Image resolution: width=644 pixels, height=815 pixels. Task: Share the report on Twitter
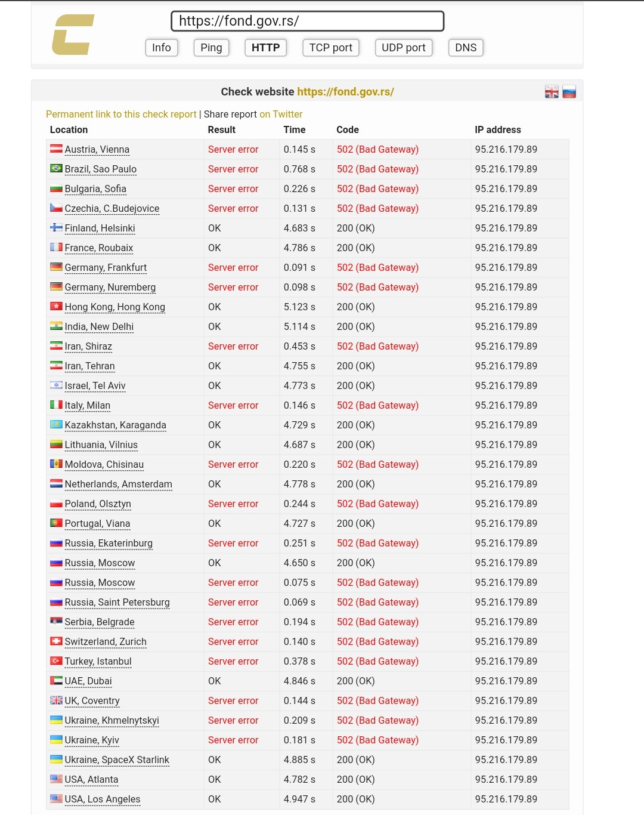tap(281, 114)
